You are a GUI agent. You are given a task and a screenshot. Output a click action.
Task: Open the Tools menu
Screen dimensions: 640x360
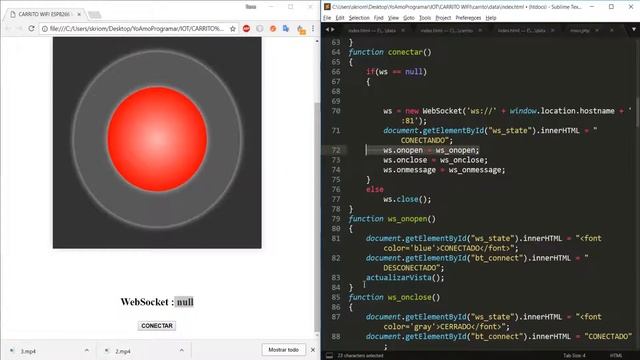(425, 18)
